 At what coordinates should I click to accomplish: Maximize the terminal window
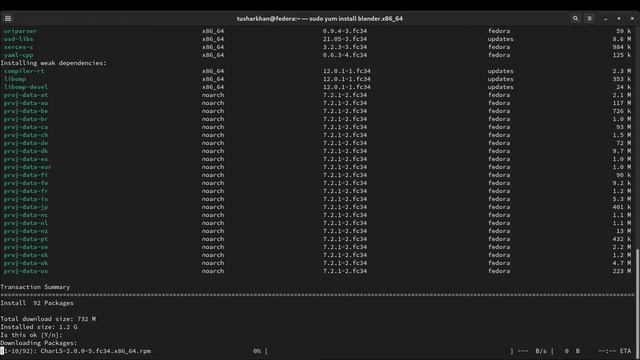(x=619, y=19)
